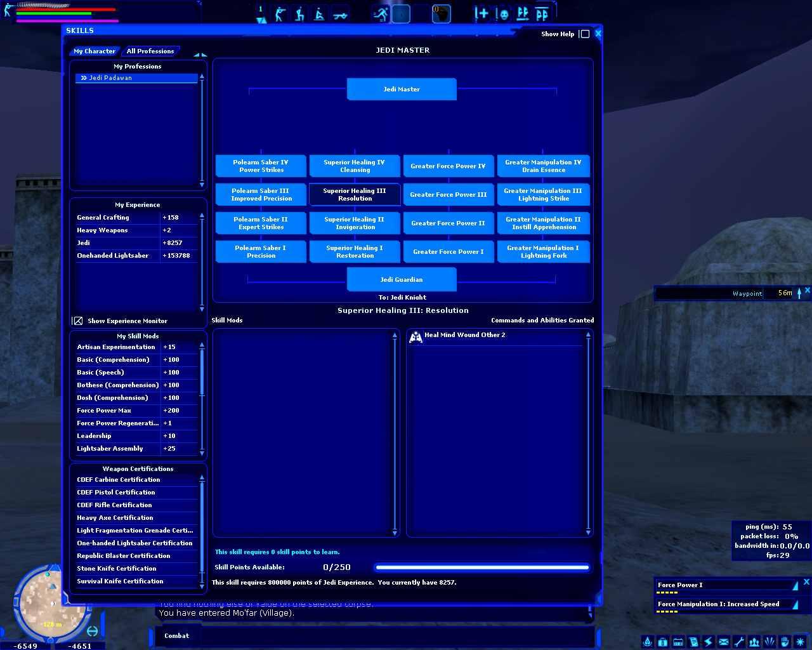The height and width of the screenshot is (650, 812).
Task: Activate the dark head toolbar slot
Action: [x=441, y=13]
